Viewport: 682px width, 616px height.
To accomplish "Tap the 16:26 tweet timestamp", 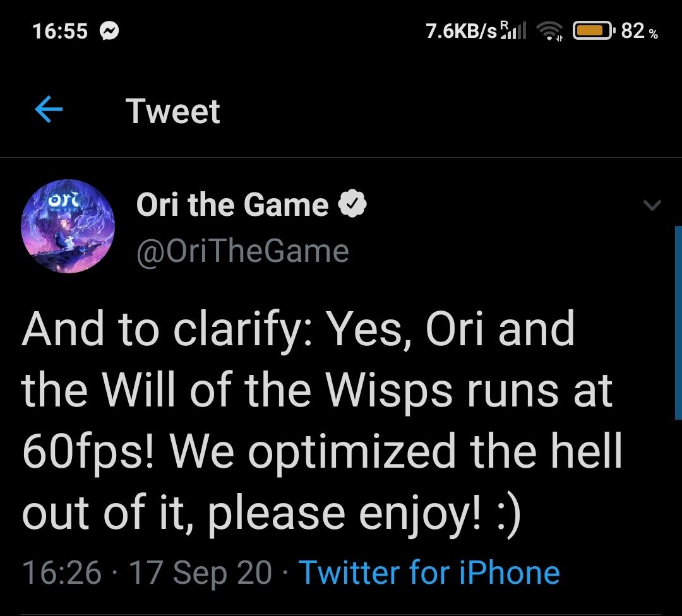I will [x=61, y=572].
